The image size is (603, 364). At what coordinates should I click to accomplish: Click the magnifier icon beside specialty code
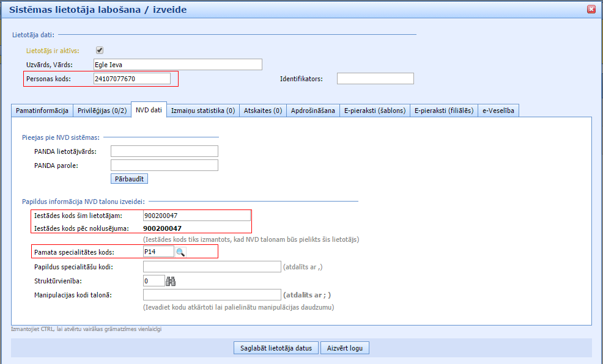click(x=180, y=252)
